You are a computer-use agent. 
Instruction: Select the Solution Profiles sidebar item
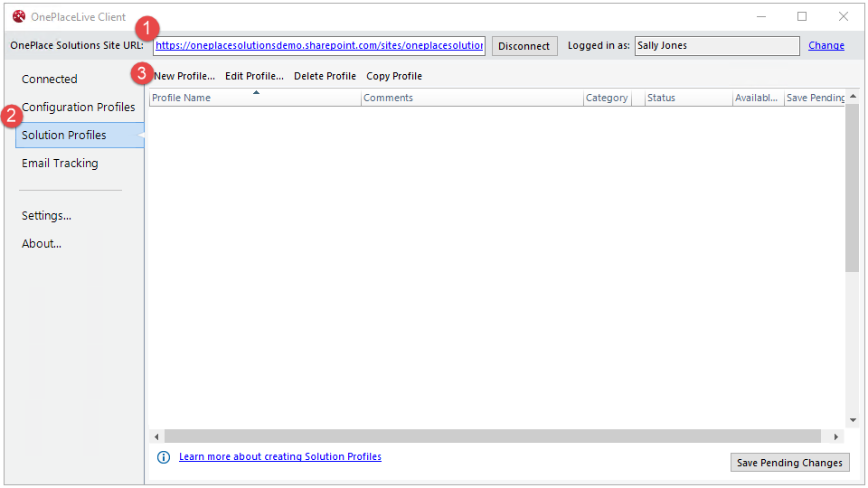coord(64,136)
